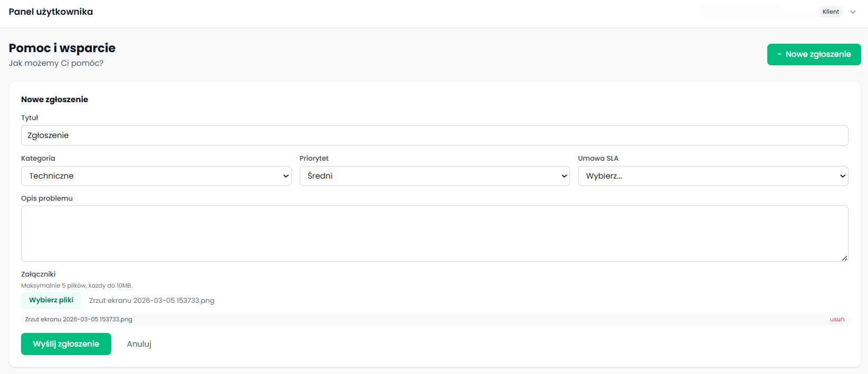This screenshot has width=868, height=374.
Task: Click the arrow of the Priorytet select
Action: (564, 176)
